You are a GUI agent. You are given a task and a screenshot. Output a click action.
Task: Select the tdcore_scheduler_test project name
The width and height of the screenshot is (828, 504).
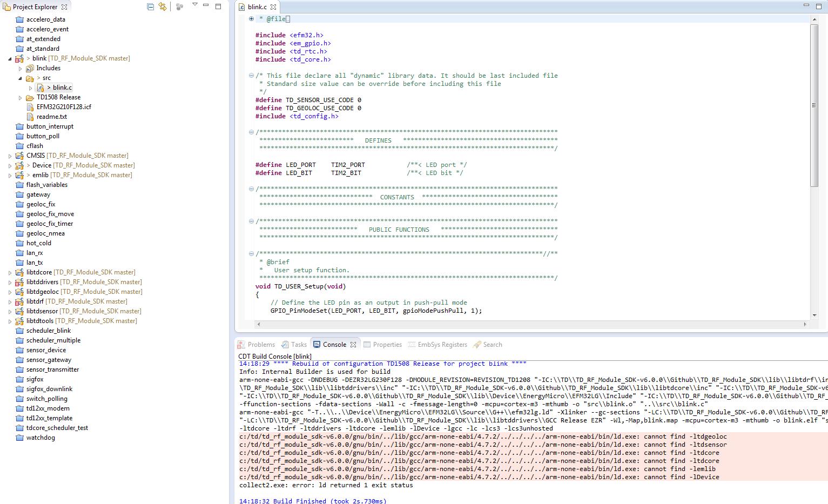tap(57, 428)
